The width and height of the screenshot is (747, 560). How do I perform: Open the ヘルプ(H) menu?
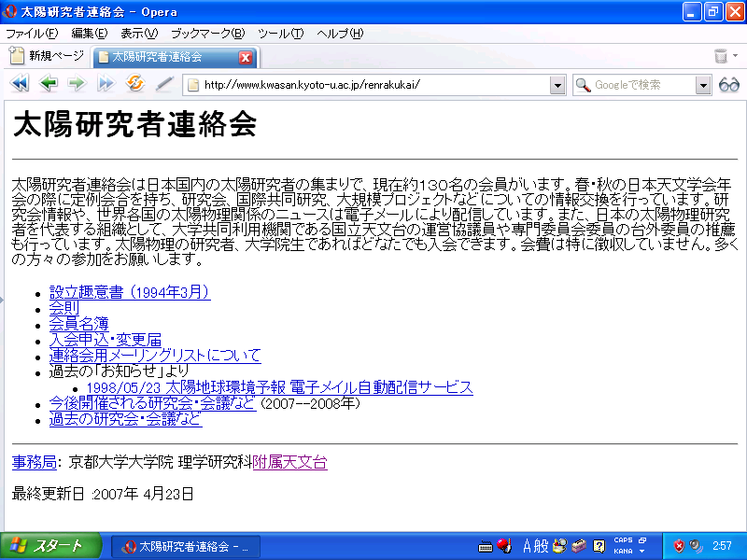pyautogui.click(x=340, y=34)
